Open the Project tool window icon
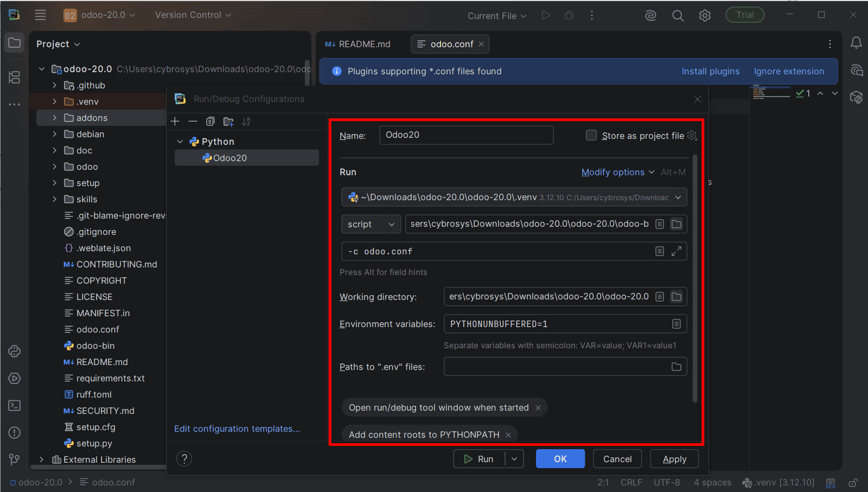The image size is (868, 492). (x=15, y=43)
